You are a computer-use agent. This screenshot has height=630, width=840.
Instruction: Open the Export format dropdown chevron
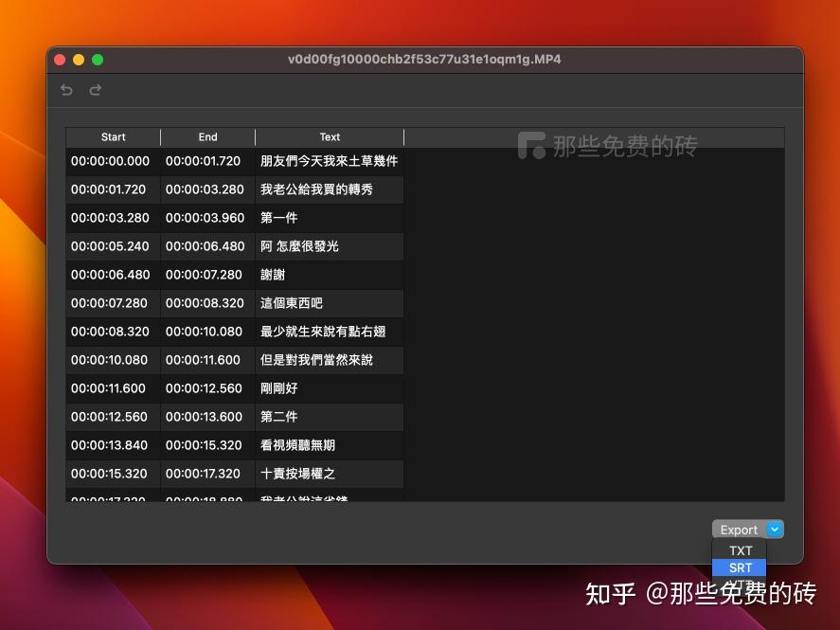click(x=774, y=529)
